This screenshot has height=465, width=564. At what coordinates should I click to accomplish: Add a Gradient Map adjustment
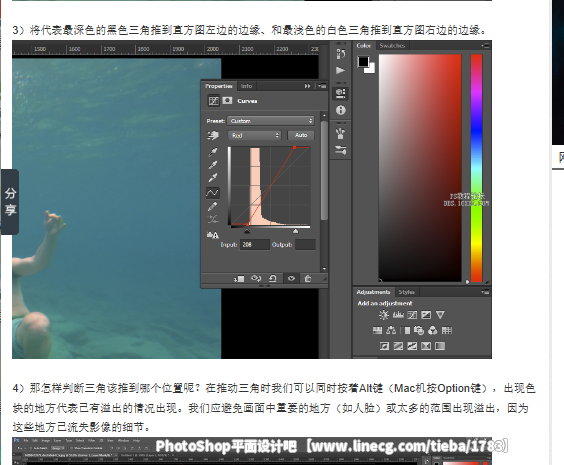click(440, 346)
